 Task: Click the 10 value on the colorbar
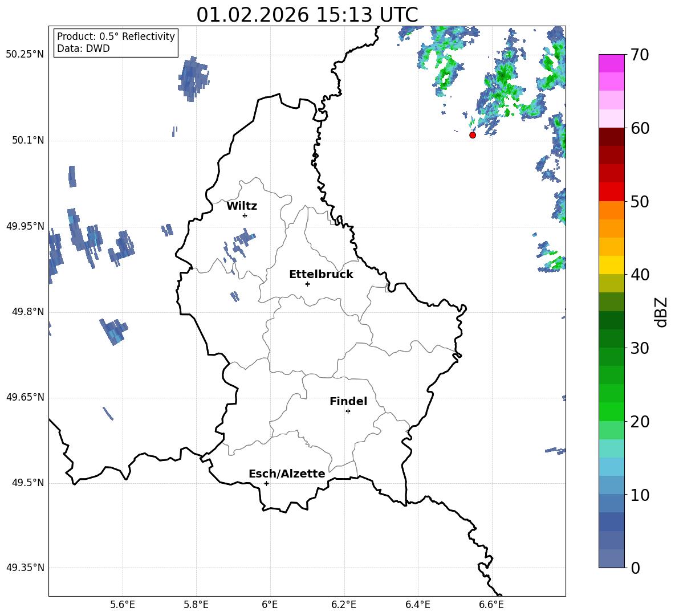click(640, 495)
